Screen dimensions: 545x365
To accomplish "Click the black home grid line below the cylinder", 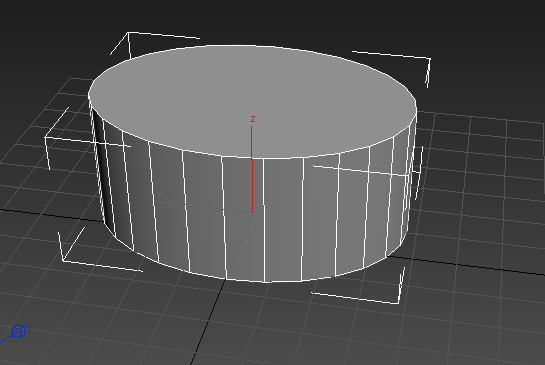I will pyautogui.click(x=209, y=320).
